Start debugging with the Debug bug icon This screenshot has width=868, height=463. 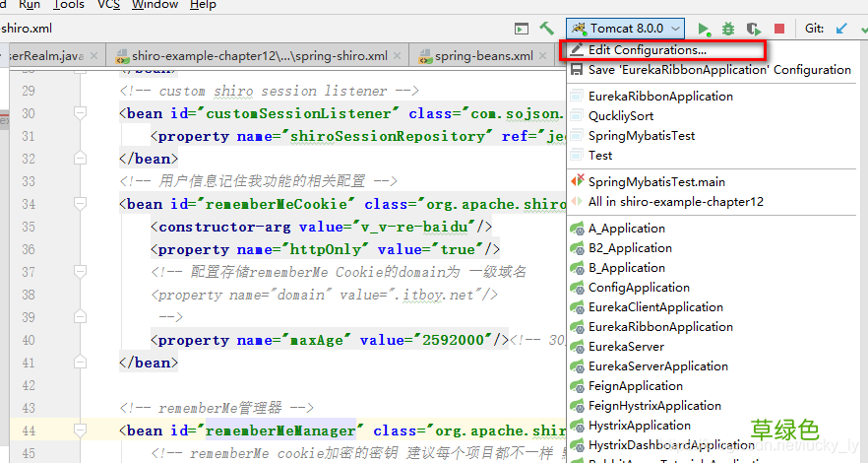728,29
